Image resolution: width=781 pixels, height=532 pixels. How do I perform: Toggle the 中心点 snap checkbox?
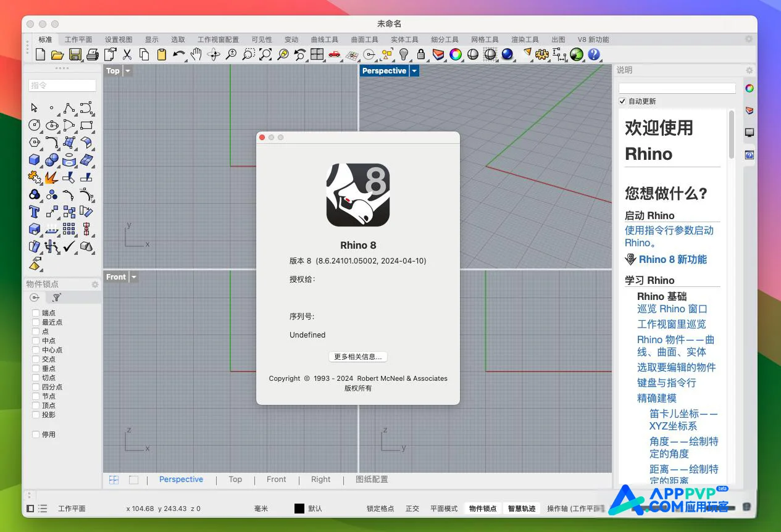(36, 350)
